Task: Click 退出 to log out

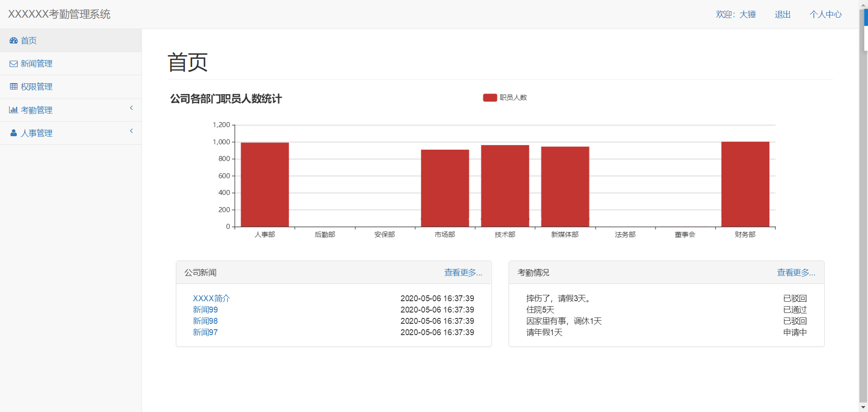Action: coord(783,14)
